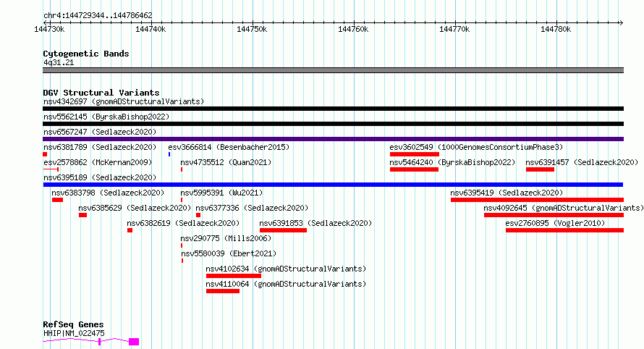Select red bar under nsv6383798
The height and width of the screenshot is (349, 644).
(x=57, y=200)
